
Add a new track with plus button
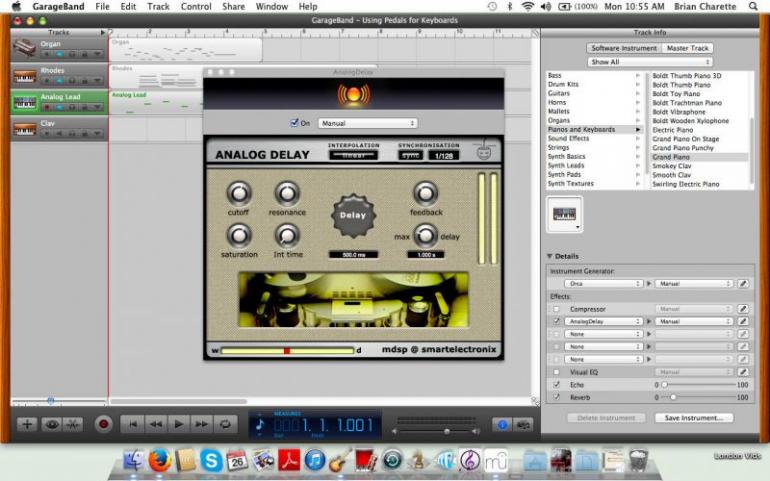[27, 424]
